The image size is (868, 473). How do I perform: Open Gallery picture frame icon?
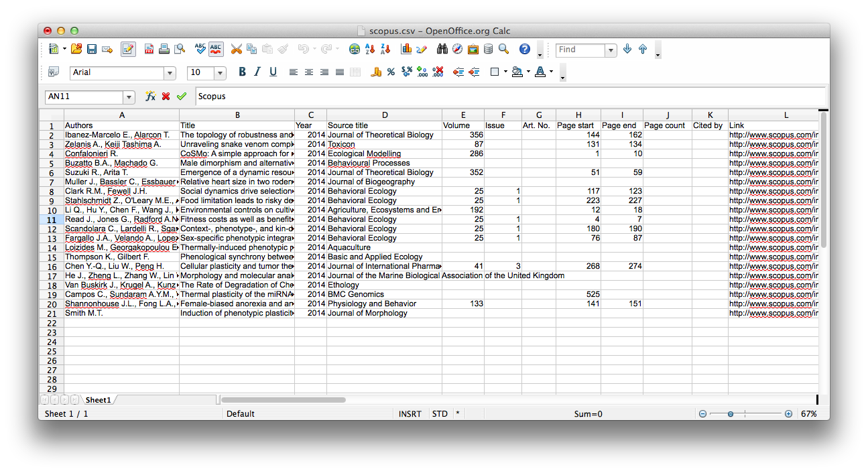473,49
